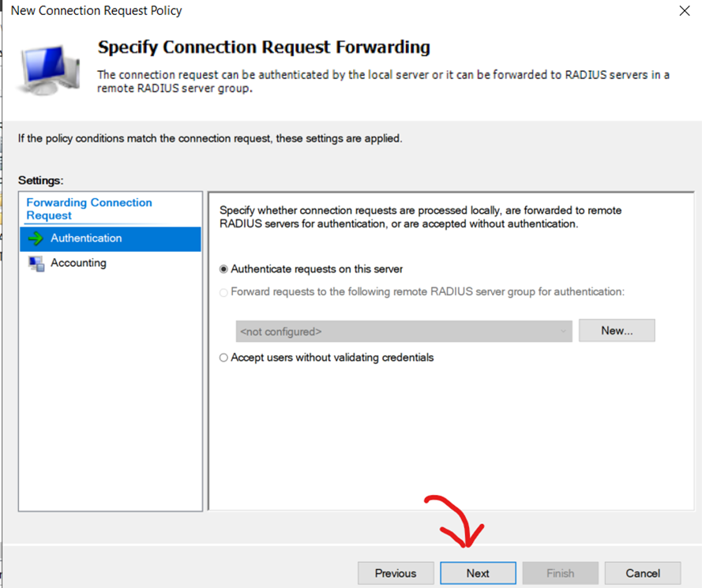This screenshot has width=702, height=588.
Task: Click the dropdown arrow of RADIUS group combo
Action: pyautogui.click(x=563, y=331)
